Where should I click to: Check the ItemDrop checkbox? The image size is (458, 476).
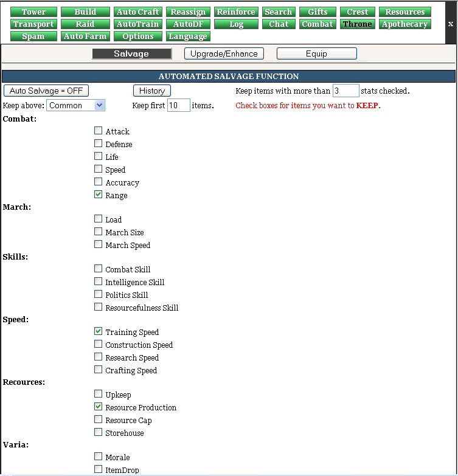click(98, 469)
